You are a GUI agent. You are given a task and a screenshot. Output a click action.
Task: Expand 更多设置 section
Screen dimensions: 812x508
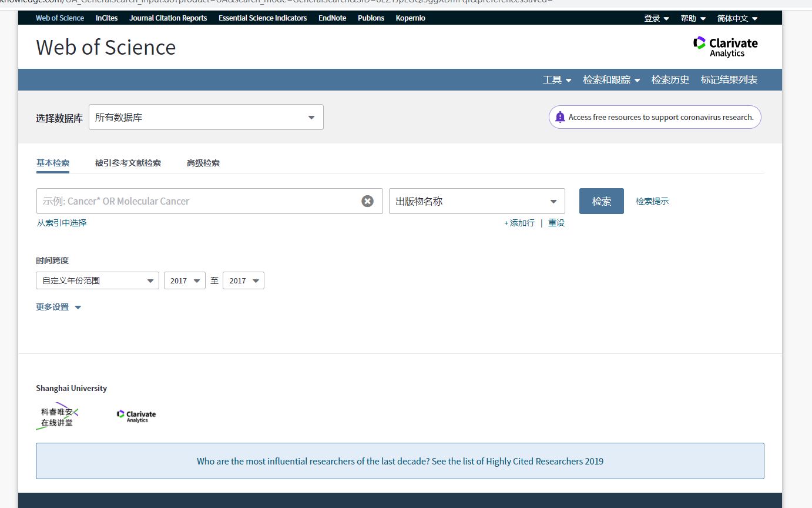[58, 307]
